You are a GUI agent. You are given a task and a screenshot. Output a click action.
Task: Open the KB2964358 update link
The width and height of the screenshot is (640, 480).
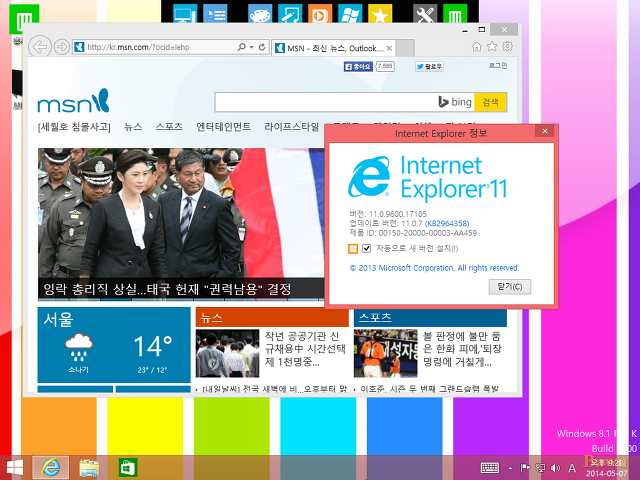[447, 224]
